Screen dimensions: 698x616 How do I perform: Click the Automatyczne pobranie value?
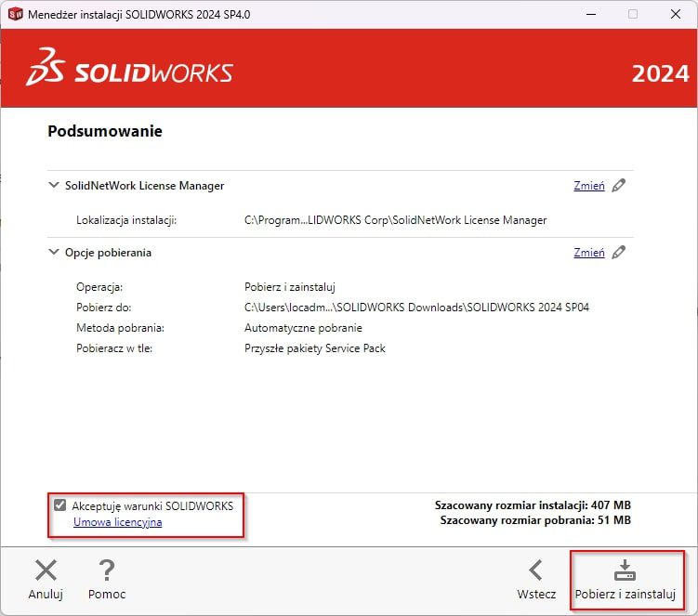303,328
